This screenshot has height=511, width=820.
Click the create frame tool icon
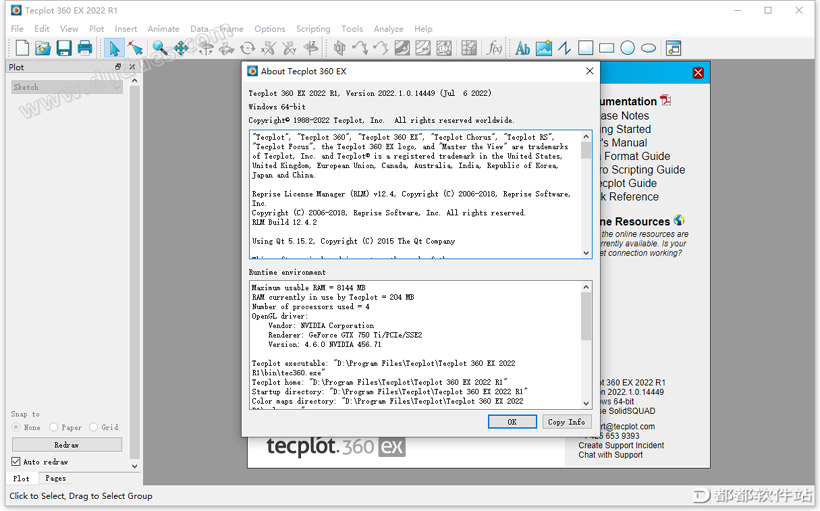(674, 48)
